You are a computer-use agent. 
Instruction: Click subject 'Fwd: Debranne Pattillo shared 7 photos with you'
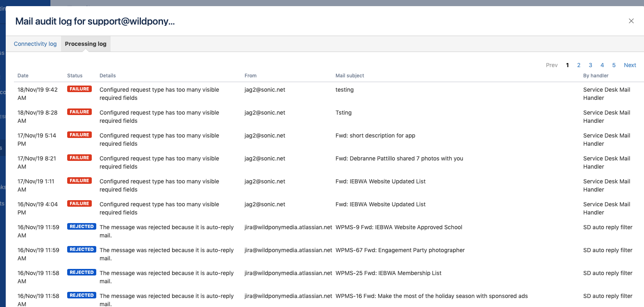(399, 158)
